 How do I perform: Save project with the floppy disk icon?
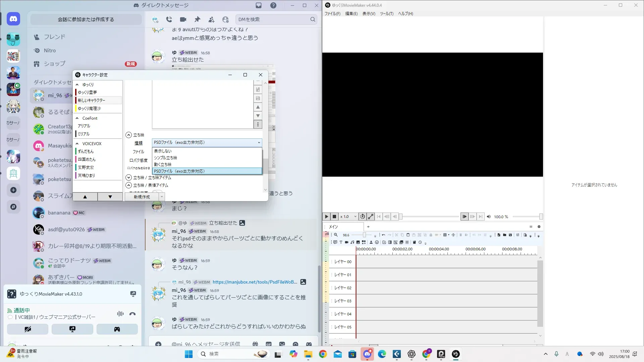pyautogui.click(x=510, y=235)
